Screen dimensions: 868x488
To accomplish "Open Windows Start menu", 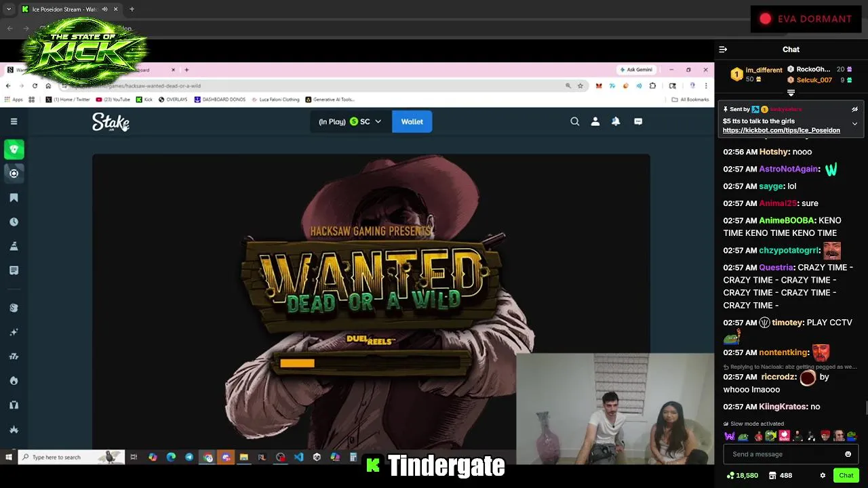I will point(8,457).
